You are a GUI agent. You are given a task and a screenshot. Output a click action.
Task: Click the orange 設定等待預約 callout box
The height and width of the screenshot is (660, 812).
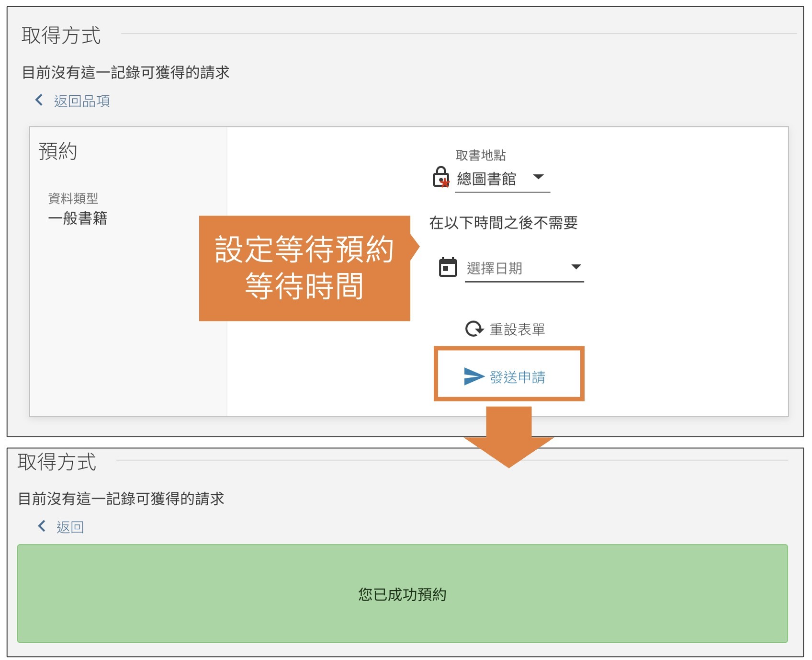pyautogui.click(x=304, y=268)
